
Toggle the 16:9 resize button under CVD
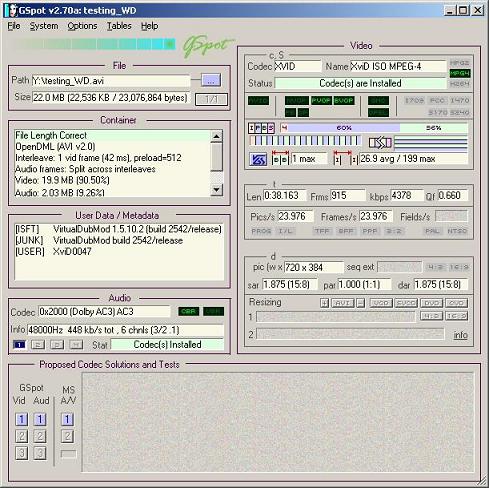pos(457,316)
